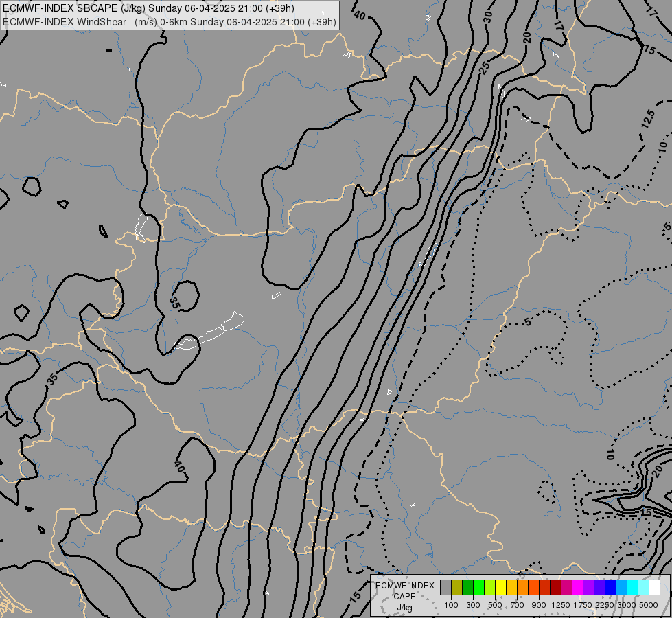Click the WindShear 0-6km title line

[x=170, y=22]
